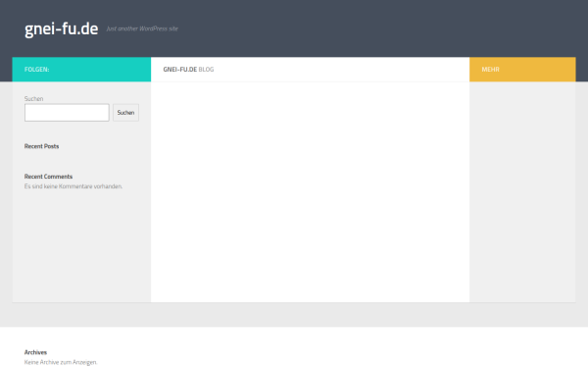The height and width of the screenshot is (368, 588).
Task: Click the Recent Comments widget heading
Action: 48,177
